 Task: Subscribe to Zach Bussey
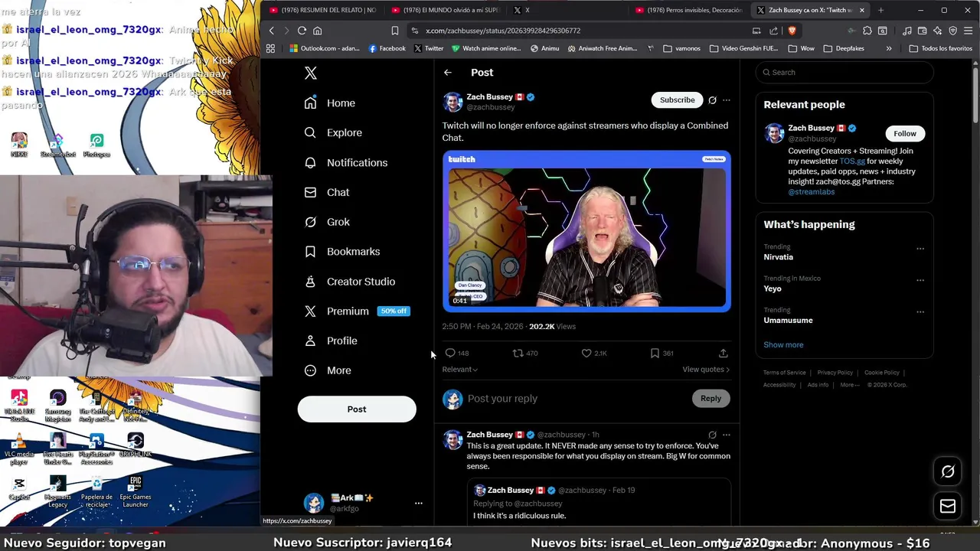coord(677,99)
